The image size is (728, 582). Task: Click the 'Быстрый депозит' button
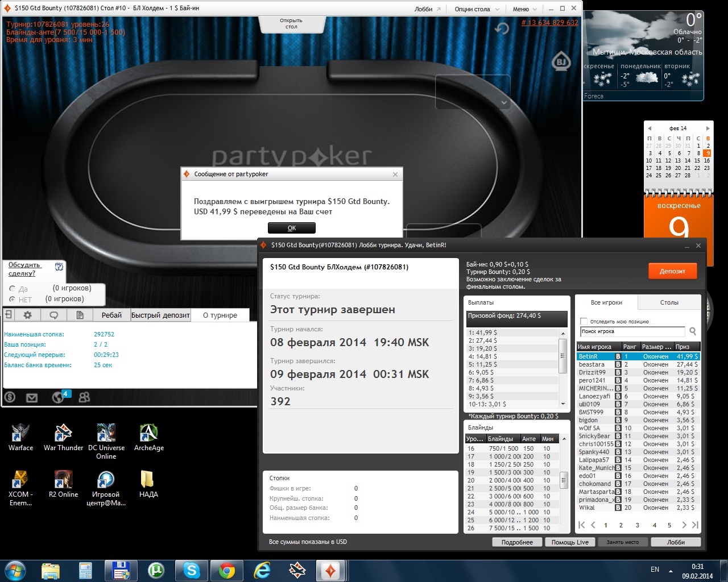[x=160, y=315]
